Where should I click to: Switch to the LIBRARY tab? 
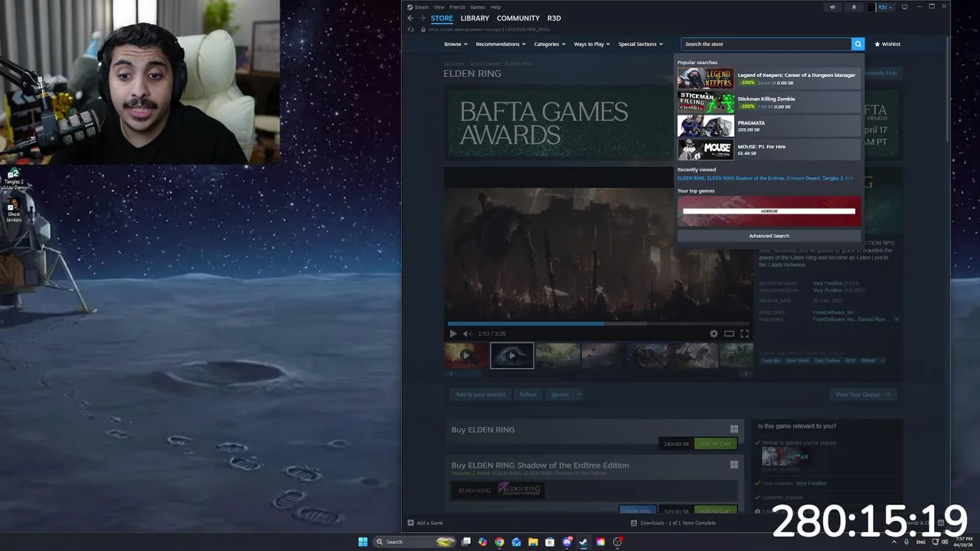click(x=475, y=18)
